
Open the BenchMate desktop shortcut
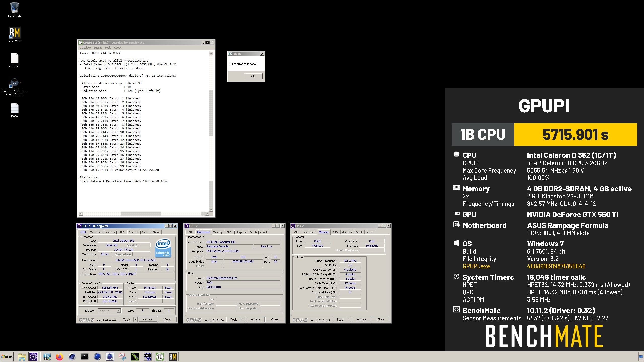pos(14,35)
